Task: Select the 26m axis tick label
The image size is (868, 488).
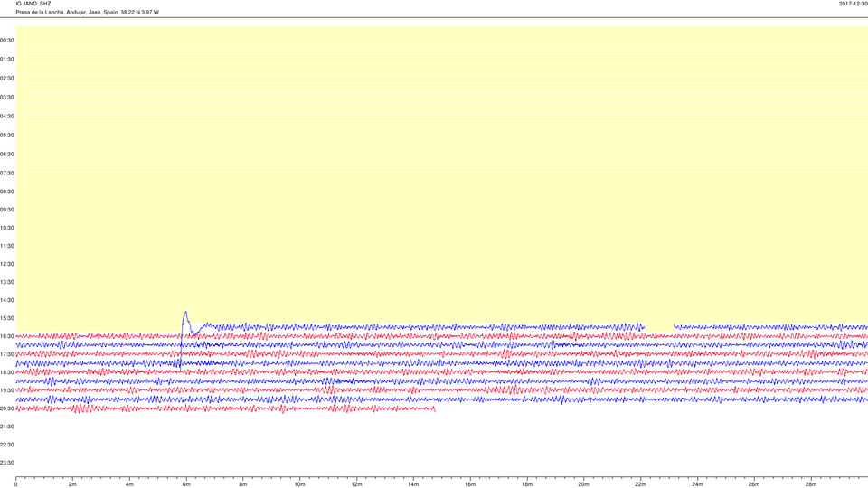Action: (x=754, y=484)
